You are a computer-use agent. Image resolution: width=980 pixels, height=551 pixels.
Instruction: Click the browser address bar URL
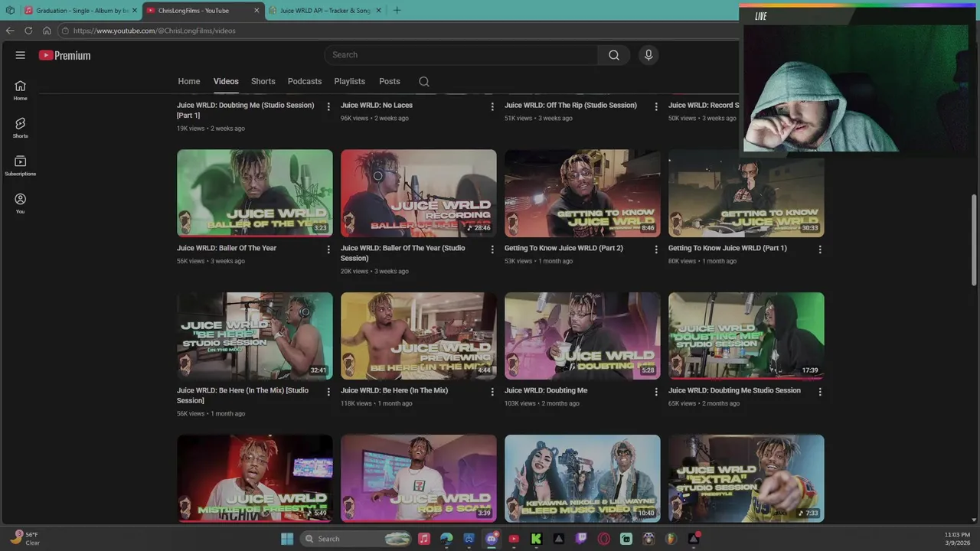(154, 31)
